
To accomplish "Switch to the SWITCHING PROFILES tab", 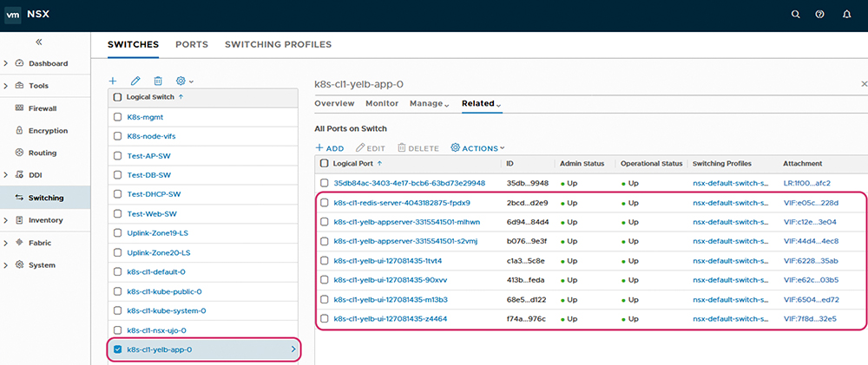I will (278, 45).
